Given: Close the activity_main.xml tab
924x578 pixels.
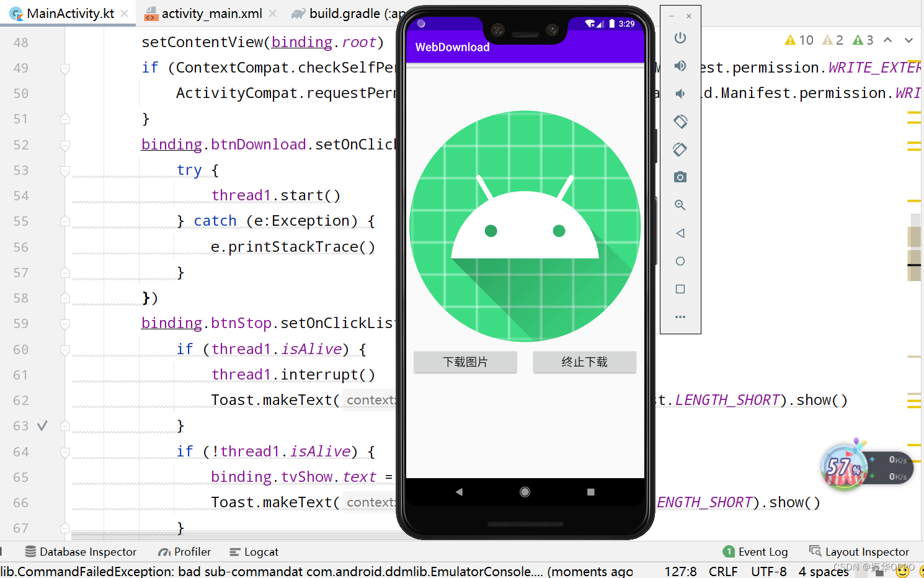Looking at the screenshot, I should pyautogui.click(x=272, y=13).
